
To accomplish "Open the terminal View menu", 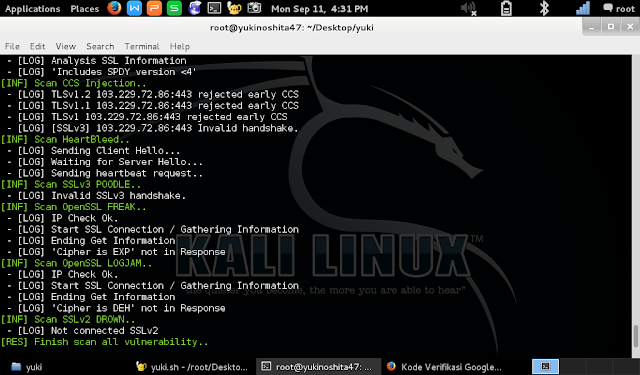I will coord(66,47).
